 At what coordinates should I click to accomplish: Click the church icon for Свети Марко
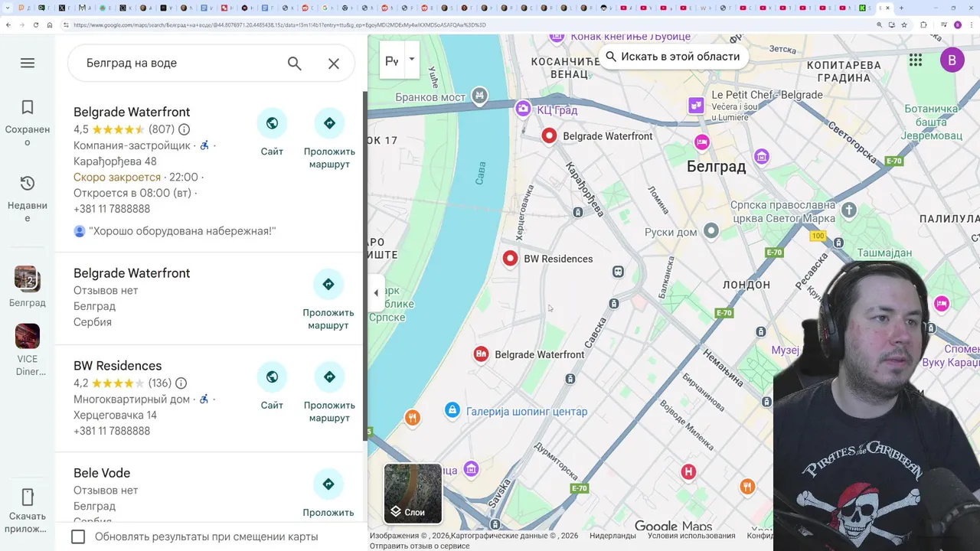click(x=848, y=210)
